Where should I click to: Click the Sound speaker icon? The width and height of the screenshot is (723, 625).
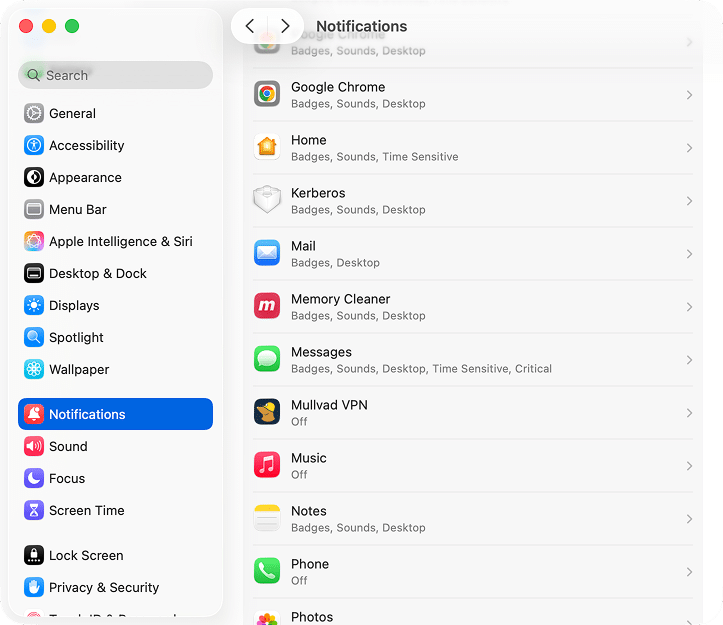point(34,446)
